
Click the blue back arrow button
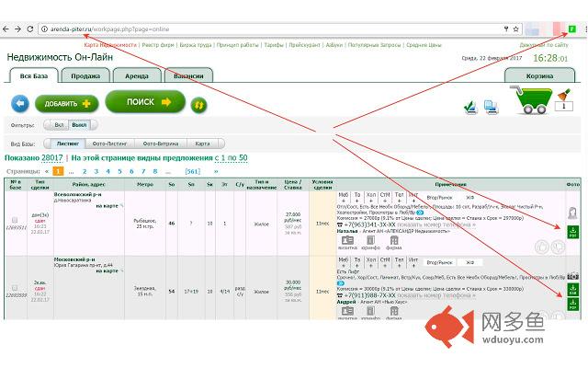20,103
